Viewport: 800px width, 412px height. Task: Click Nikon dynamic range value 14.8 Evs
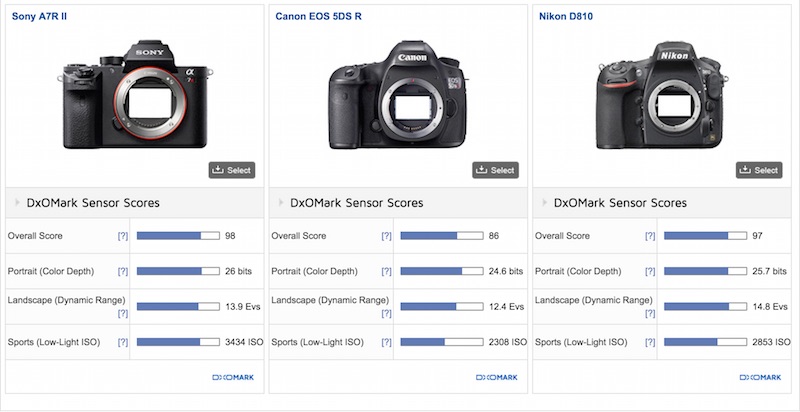point(770,306)
